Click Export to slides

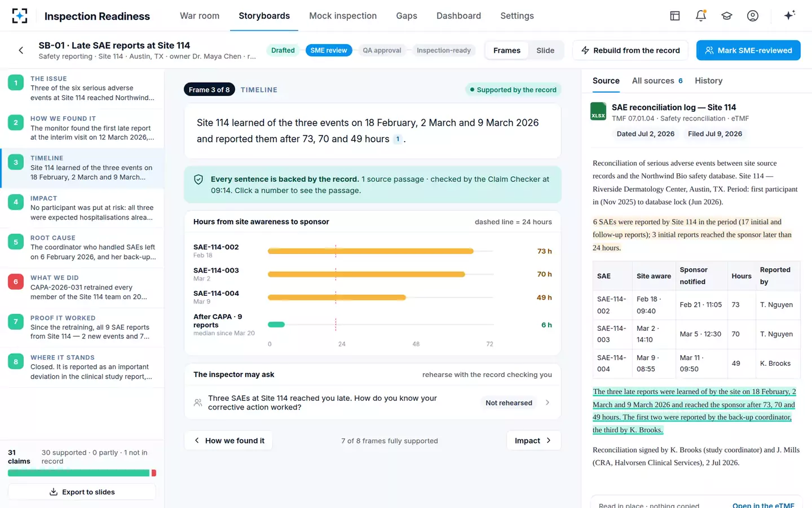click(82, 492)
